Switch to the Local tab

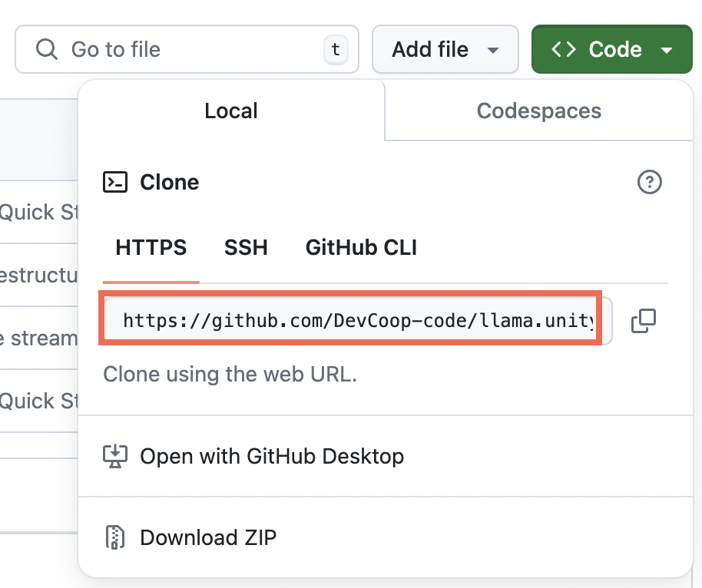coord(231,111)
